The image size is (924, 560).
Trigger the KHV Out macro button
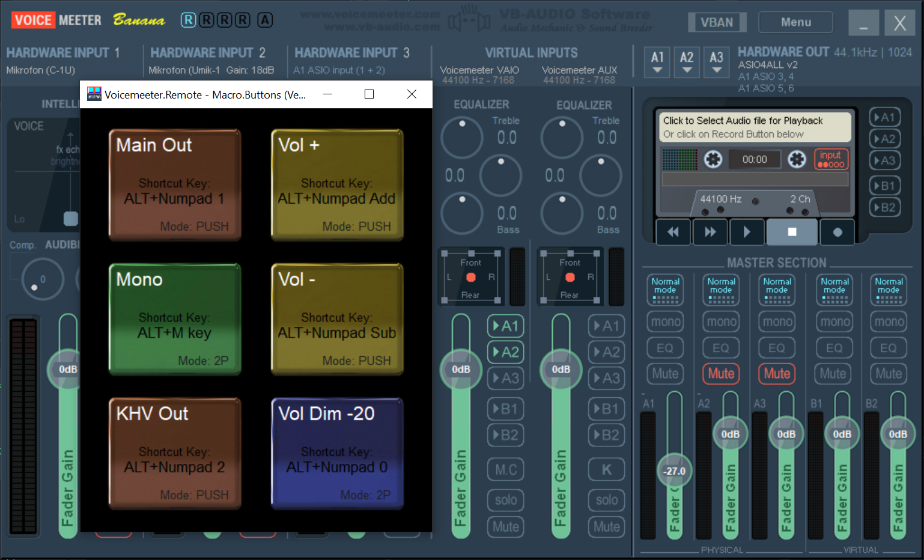(175, 454)
